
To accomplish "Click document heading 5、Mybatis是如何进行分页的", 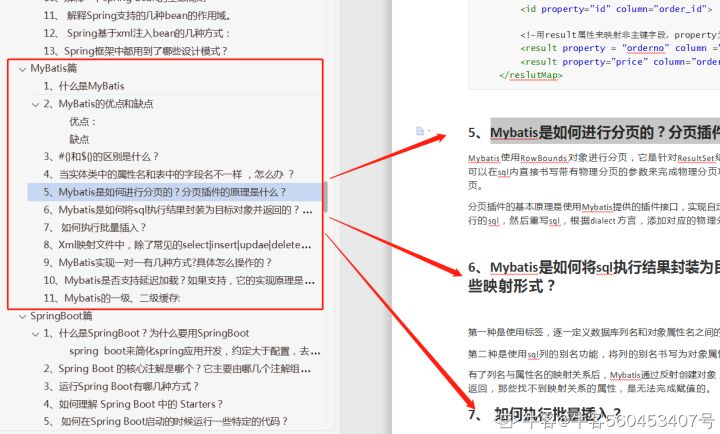I will point(594,133).
